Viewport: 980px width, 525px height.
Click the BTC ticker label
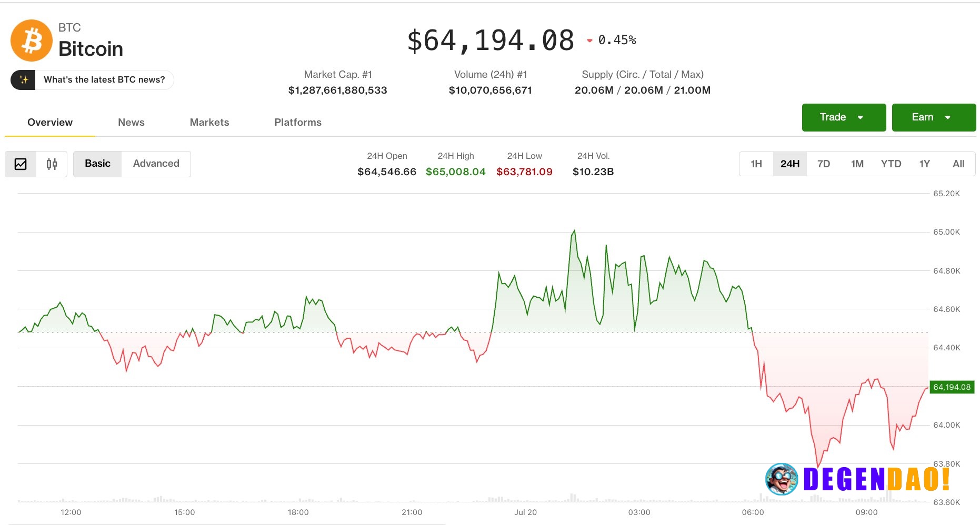pos(69,27)
